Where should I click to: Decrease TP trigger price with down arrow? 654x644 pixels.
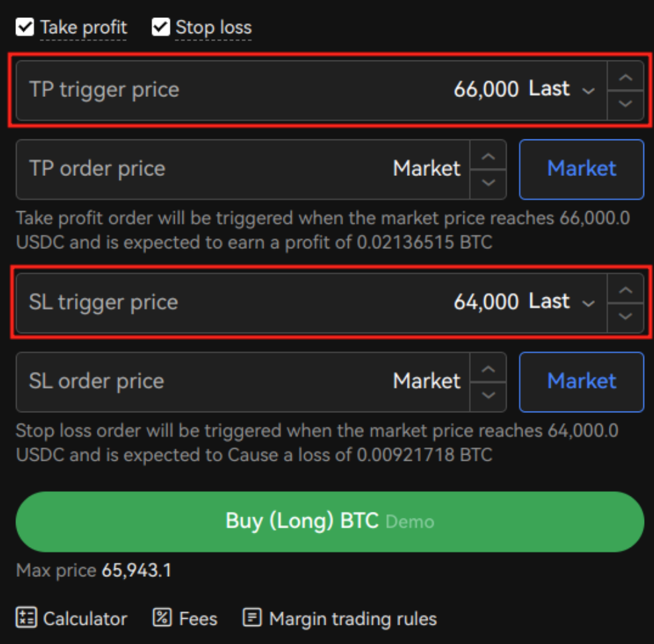tap(625, 104)
